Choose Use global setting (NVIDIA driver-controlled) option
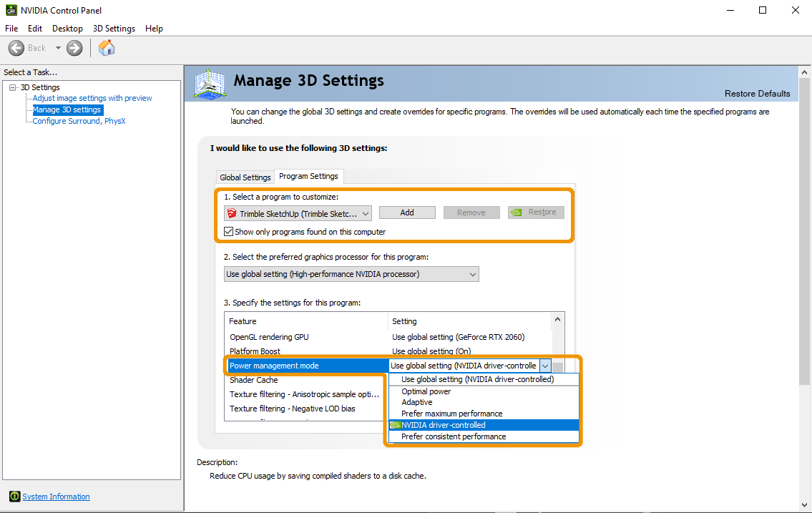 tap(484, 379)
